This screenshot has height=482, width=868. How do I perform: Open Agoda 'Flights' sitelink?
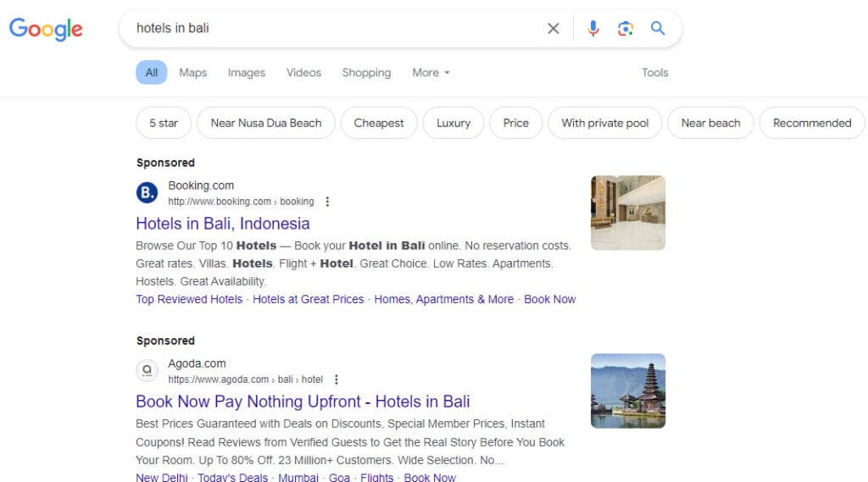tap(377, 477)
